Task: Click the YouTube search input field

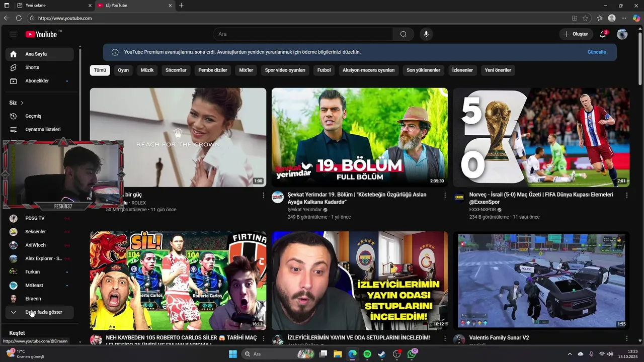Action: pos(303,34)
